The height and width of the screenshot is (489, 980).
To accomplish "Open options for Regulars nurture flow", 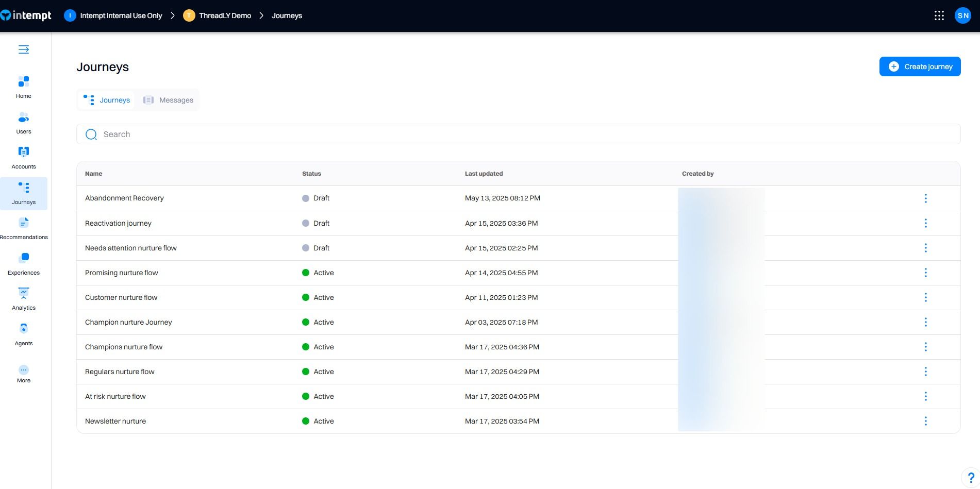I will click(x=926, y=372).
